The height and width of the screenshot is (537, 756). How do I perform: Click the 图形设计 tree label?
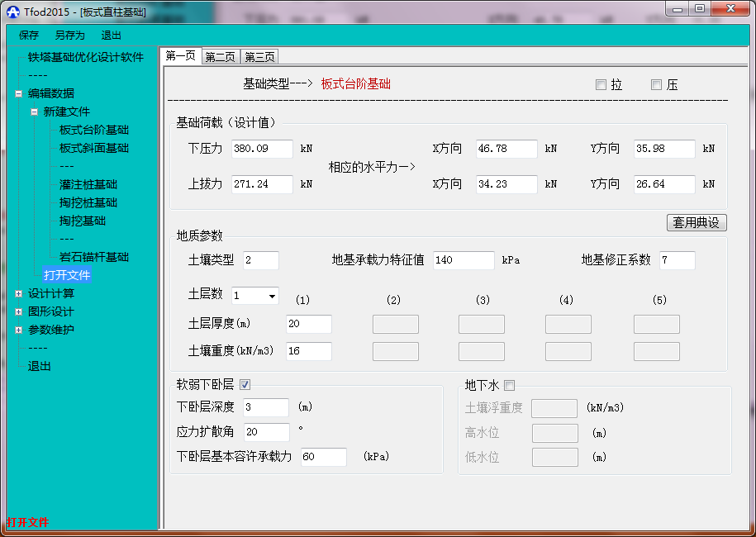coord(51,312)
